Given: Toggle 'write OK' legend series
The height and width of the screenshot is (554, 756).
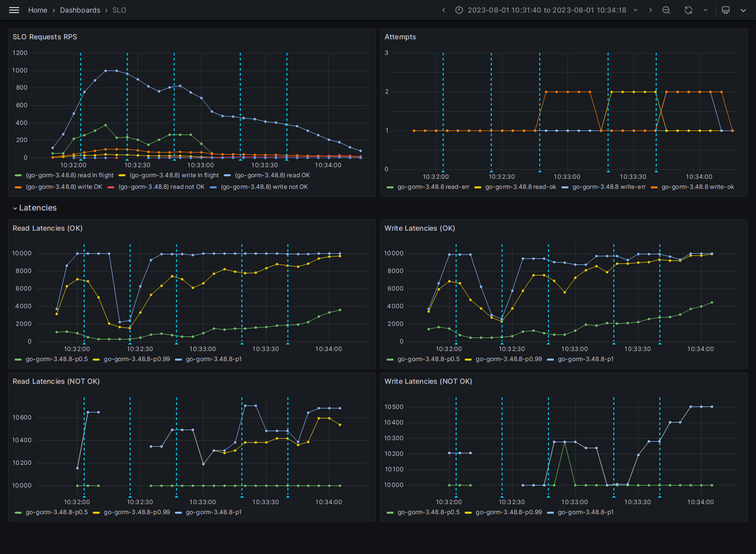Looking at the screenshot, I should click(64, 187).
